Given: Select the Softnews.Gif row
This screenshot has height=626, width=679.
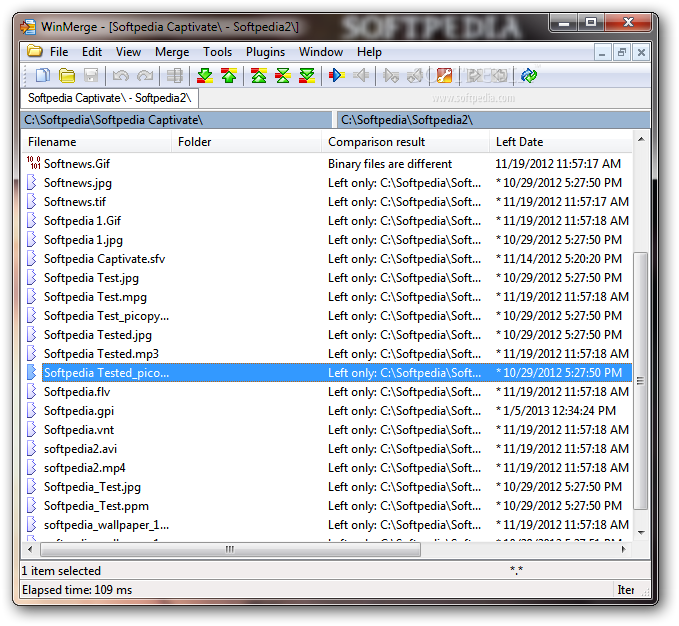Looking at the screenshot, I should 327,163.
